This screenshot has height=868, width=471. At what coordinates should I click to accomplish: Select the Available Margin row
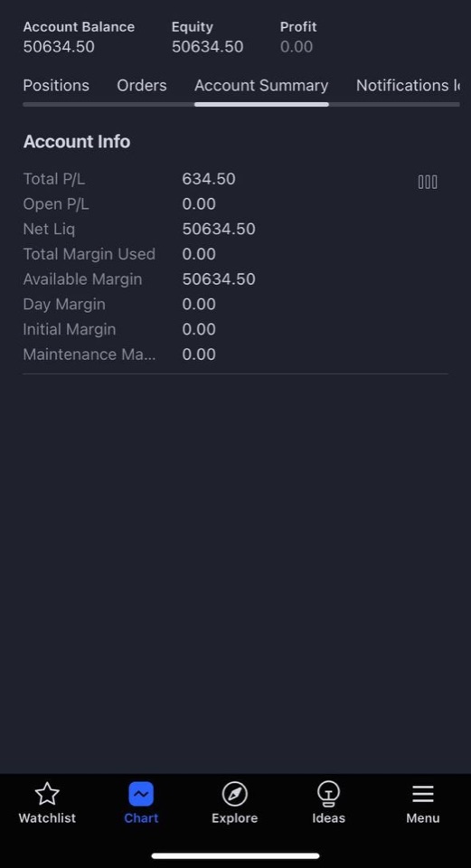235,279
